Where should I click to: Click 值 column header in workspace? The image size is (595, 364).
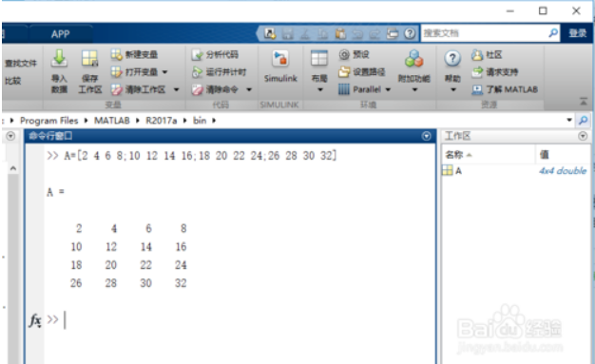tap(563, 155)
